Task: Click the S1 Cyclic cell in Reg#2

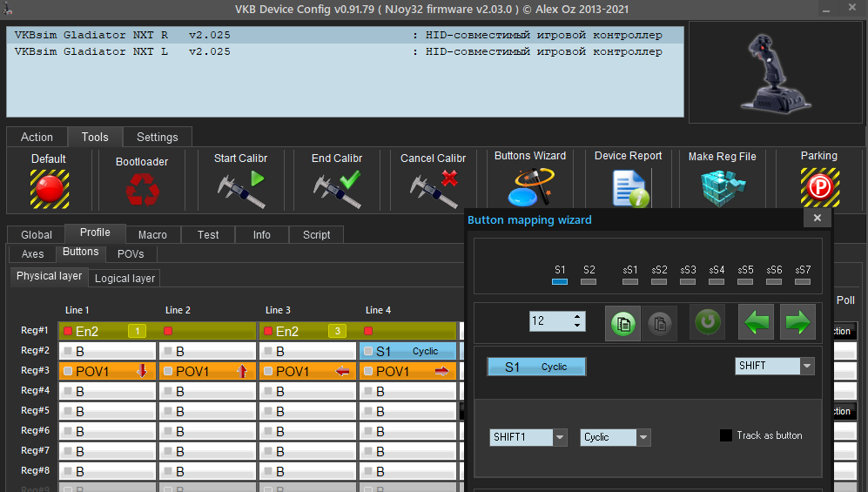Action: (x=408, y=352)
